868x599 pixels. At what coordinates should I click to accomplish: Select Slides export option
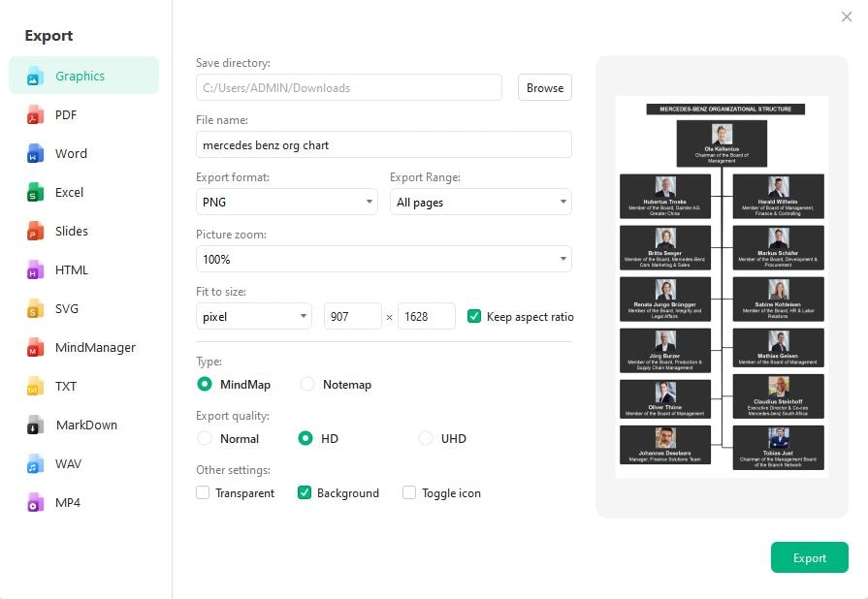coord(72,232)
